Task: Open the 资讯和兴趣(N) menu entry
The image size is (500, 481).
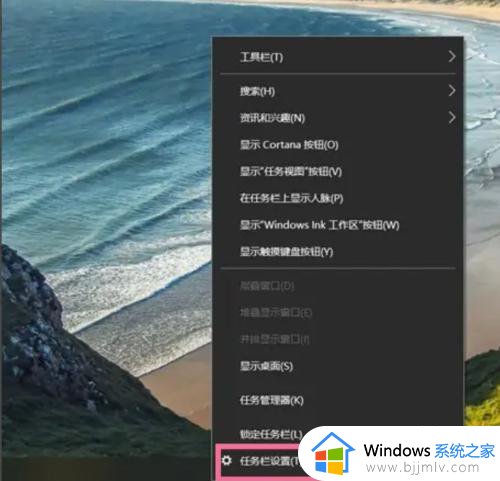Action: [338, 118]
